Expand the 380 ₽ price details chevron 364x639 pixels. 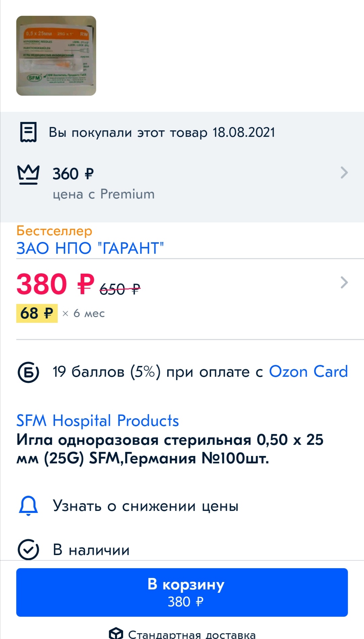coord(344,282)
